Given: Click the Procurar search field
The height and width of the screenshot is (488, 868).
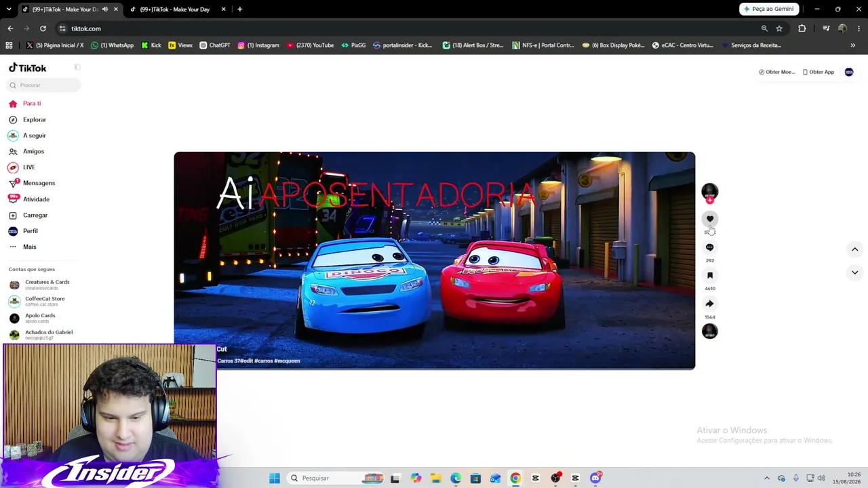Looking at the screenshot, I should pos(43,85).
